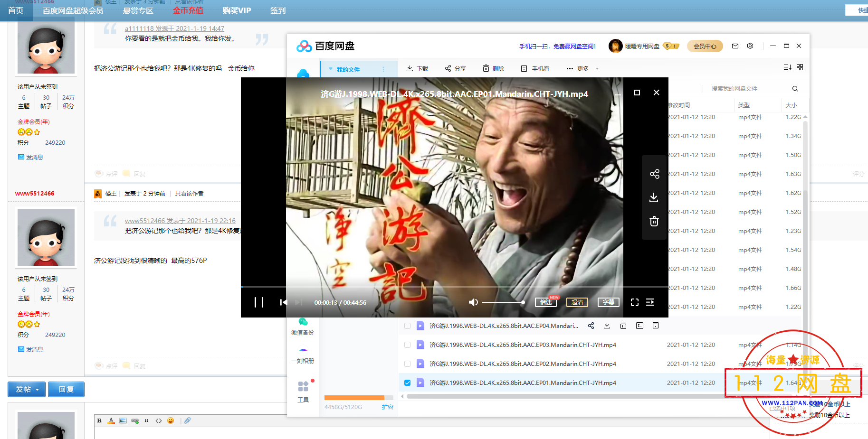868x439 pixels.
Task: Share the EP04 file row
Action: click(591, 326)
